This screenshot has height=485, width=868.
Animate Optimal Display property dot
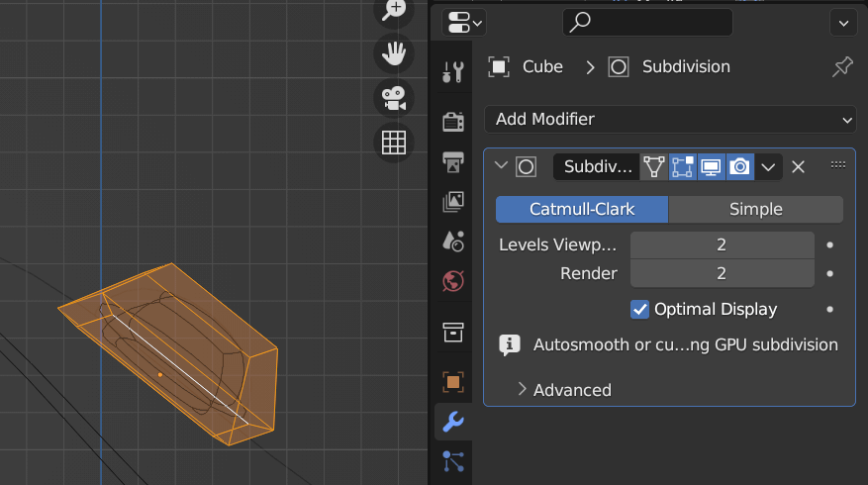click(829, 309)
